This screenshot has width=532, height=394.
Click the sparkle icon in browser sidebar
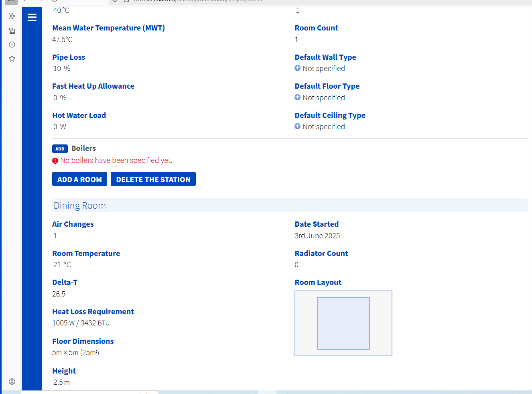pyautogui.click(x=12, y=16)
